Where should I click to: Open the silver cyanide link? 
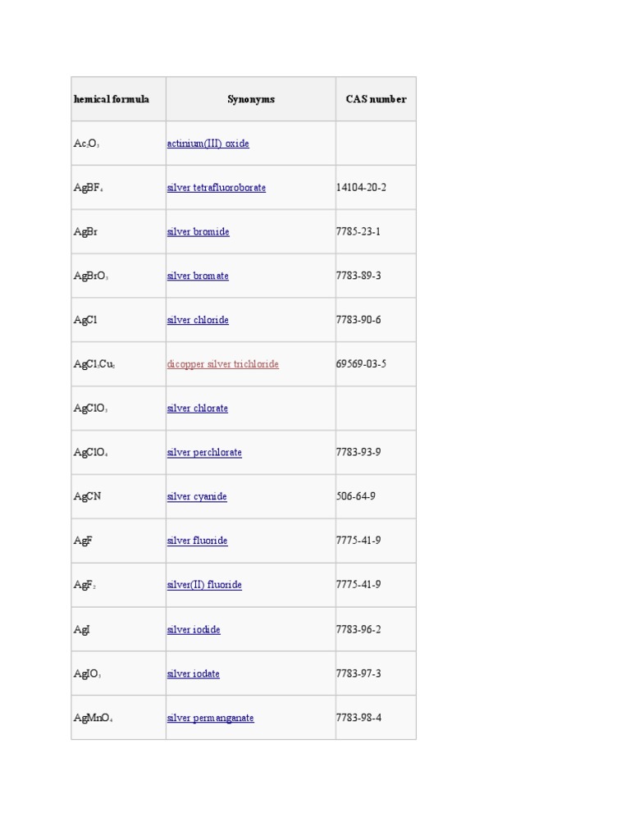tap(197, 496)
